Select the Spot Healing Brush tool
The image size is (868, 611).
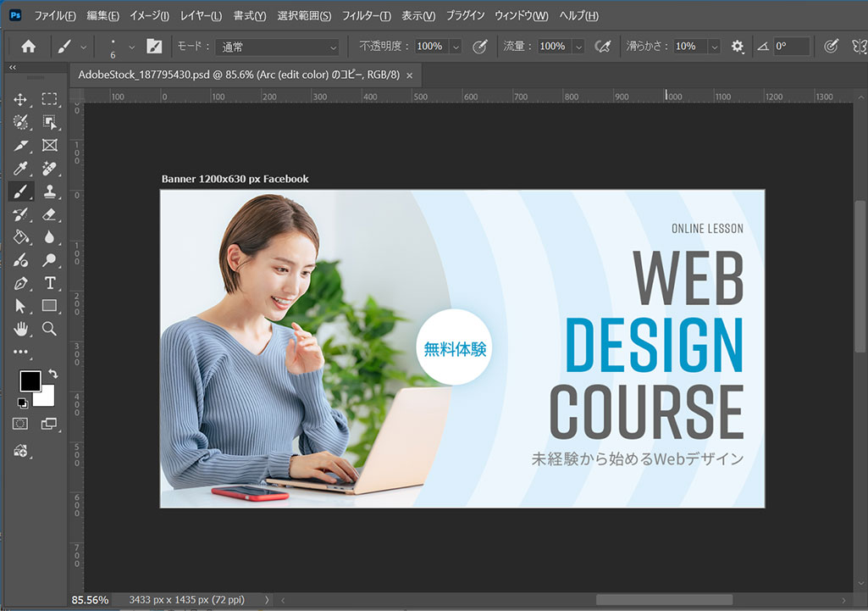coord(49,169)
